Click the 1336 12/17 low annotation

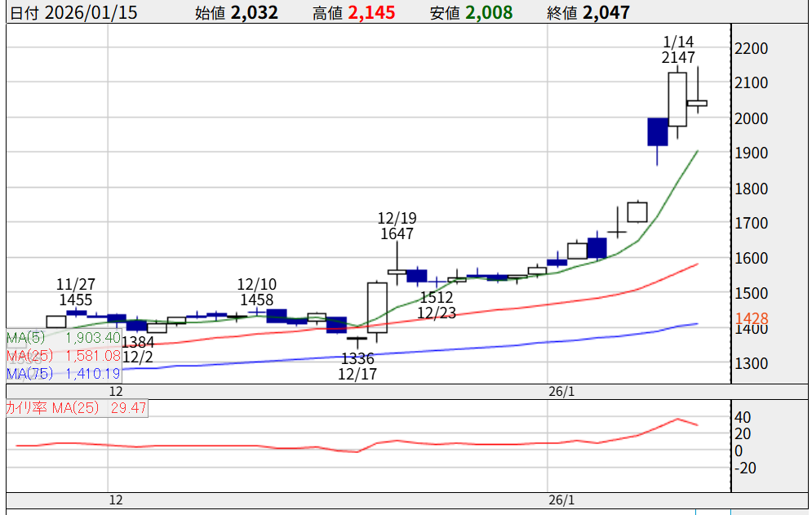[x=357, y=366]
